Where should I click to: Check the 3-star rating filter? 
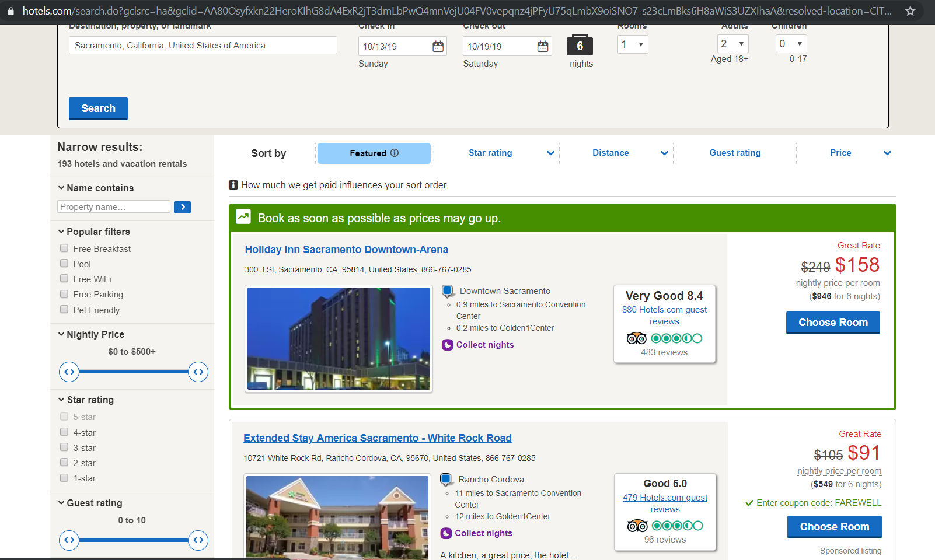[x=64, y=447]
